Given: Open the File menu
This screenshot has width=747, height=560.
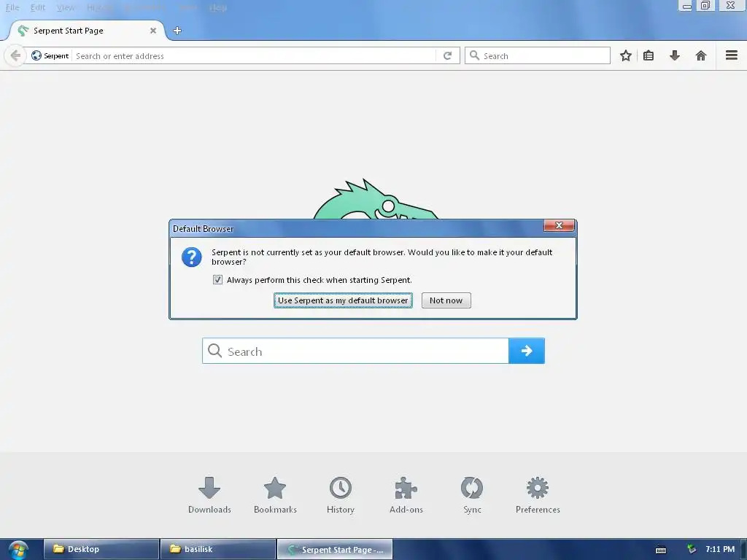Looking at the screenshot, I should tap(12, 7).
